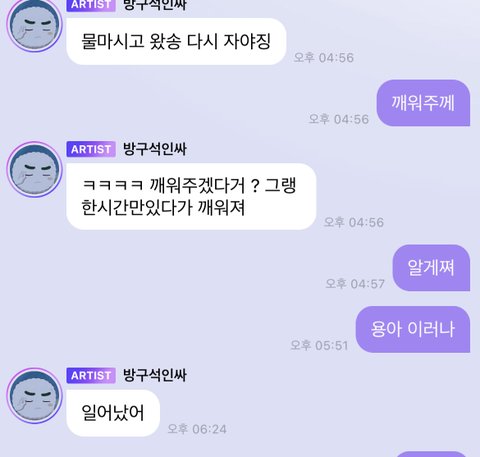
Task: Tap the artist avatar beside 물마시고 왔송 message
Action: [x=35, y=25]
